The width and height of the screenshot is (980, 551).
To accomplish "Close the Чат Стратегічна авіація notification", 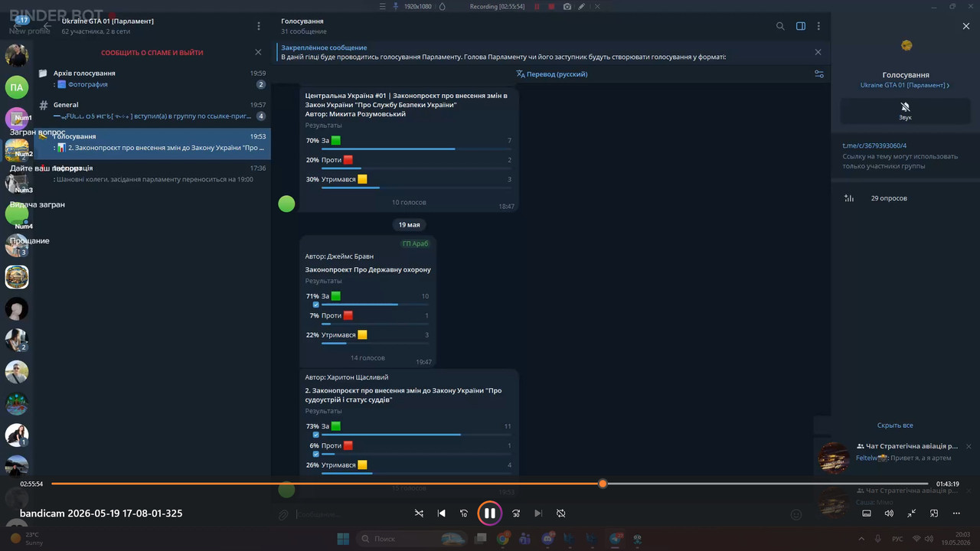I will (x=969, y=446).
